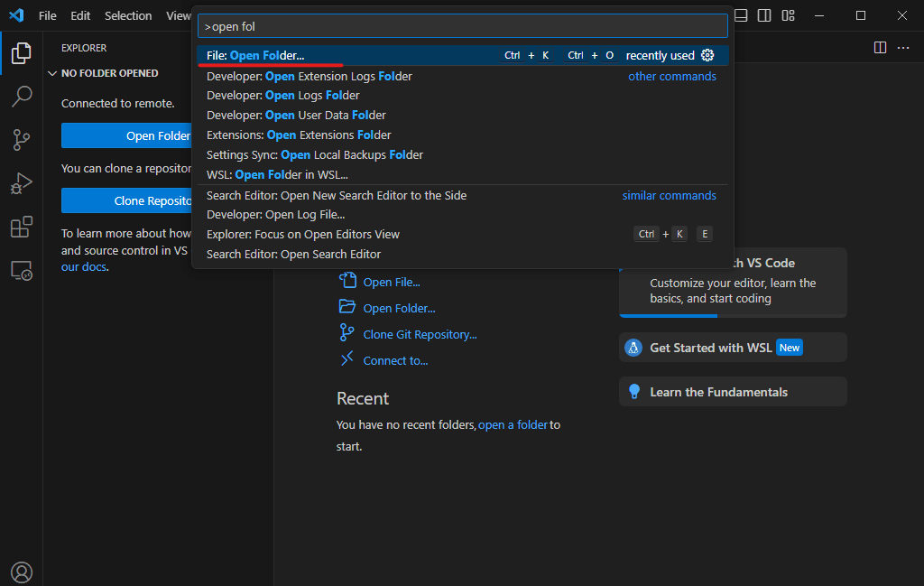Viewport: 924px width, 586px height.
Task: Click the folder icon beside Open Folder...
Action: 347,307
